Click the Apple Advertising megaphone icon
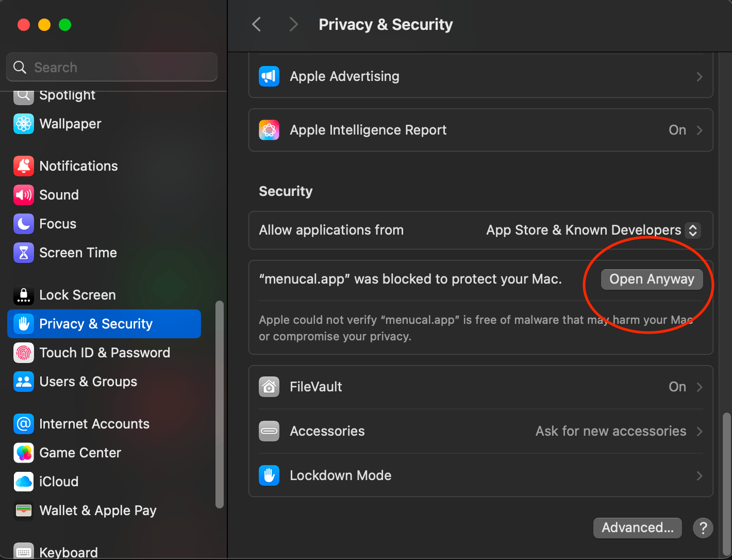732x560 pixels. [269, 76]
